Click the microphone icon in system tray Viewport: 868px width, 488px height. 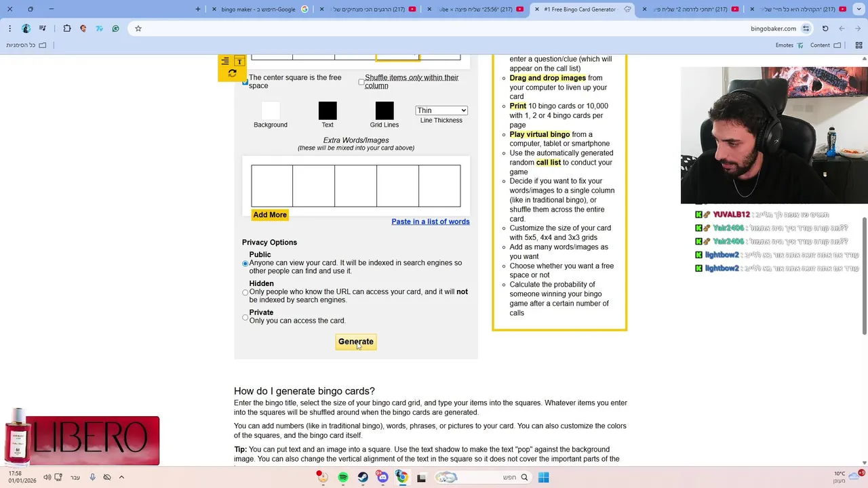point(93,477)
